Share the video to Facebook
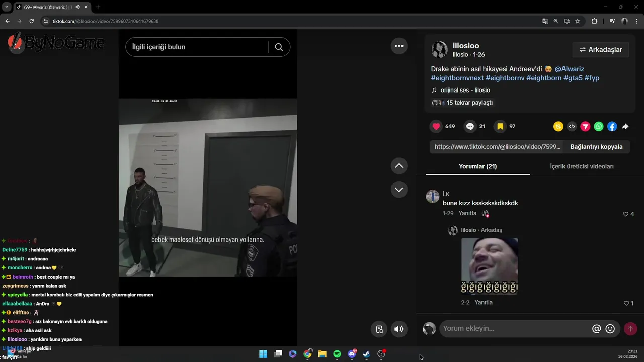 point(612,127)
